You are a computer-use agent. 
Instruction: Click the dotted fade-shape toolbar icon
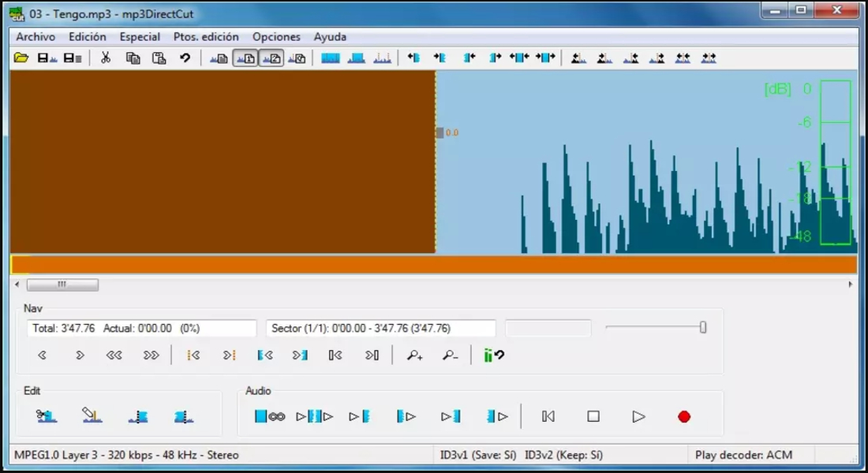pyautogui.click(x=382, y=58)
